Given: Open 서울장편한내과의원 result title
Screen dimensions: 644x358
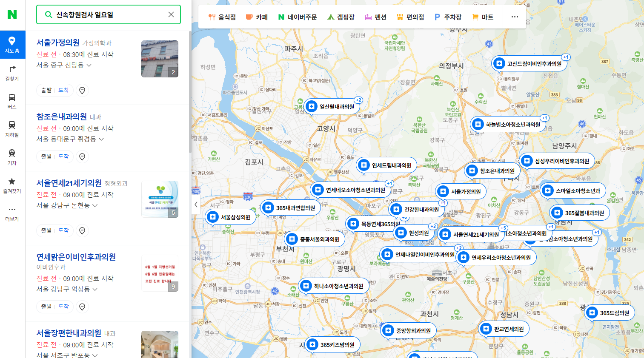Looking at the screenshot, I should pyautogui.click(x=69, y=333).
